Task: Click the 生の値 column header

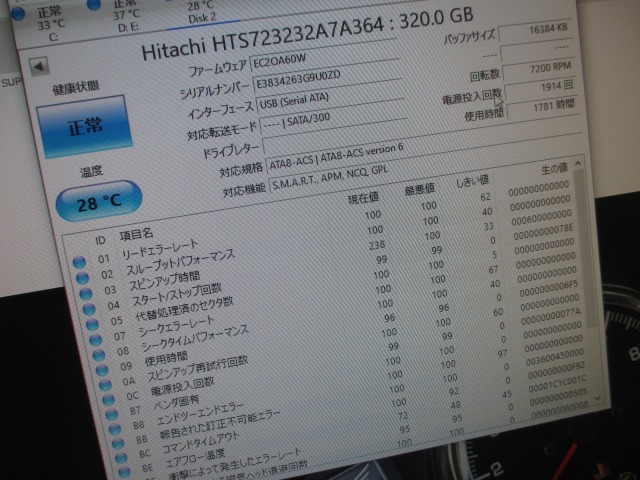Action: [x=554, y=169]
